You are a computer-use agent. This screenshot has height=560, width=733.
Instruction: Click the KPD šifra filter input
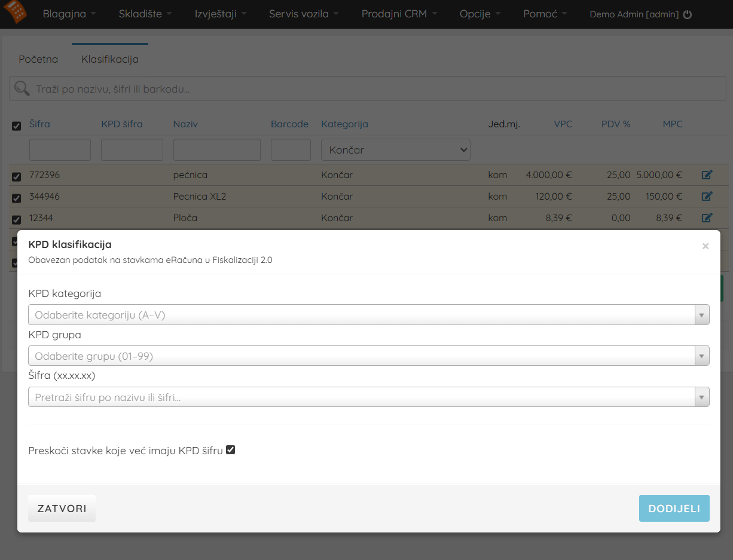132,150
